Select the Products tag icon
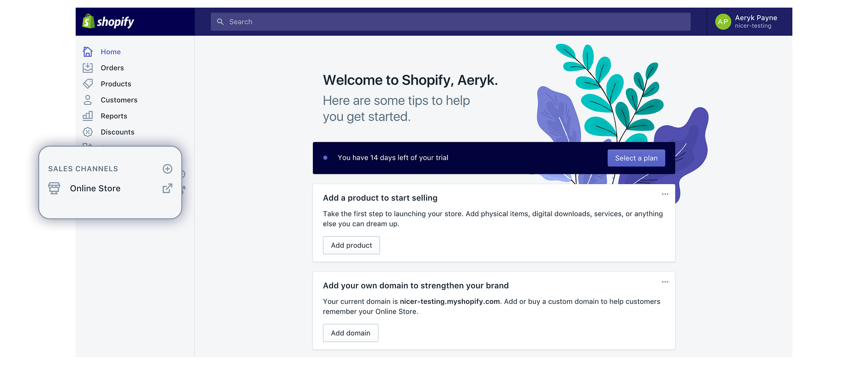The height and width of the screenshot is (365, 868). click(88, 84)
